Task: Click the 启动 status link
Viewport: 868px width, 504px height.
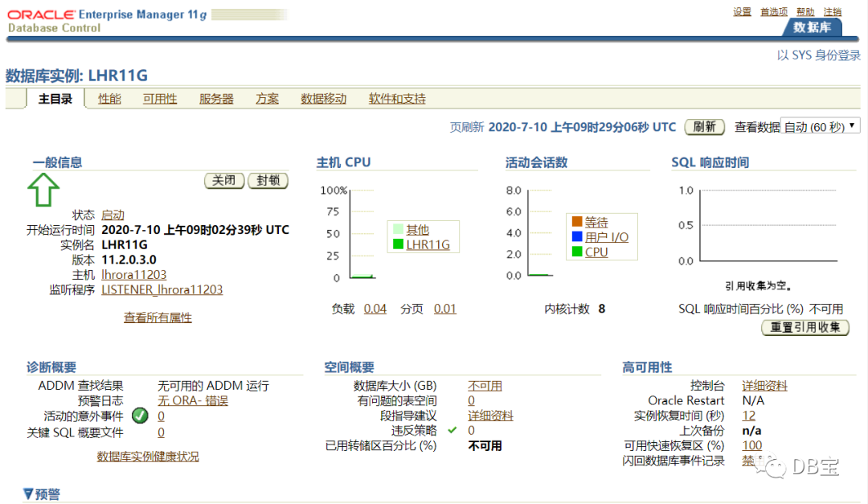Action: click(113, 215)
